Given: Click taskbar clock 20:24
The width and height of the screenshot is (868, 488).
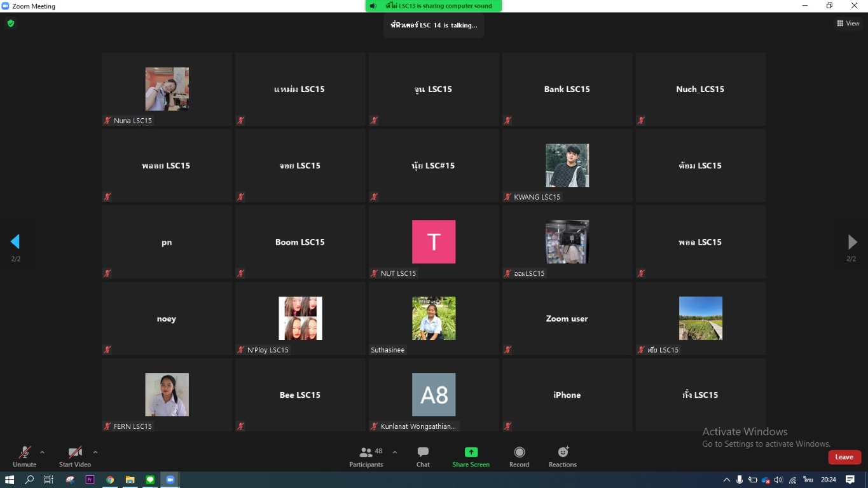Looking at the screenshot, I should coord(828,480).
